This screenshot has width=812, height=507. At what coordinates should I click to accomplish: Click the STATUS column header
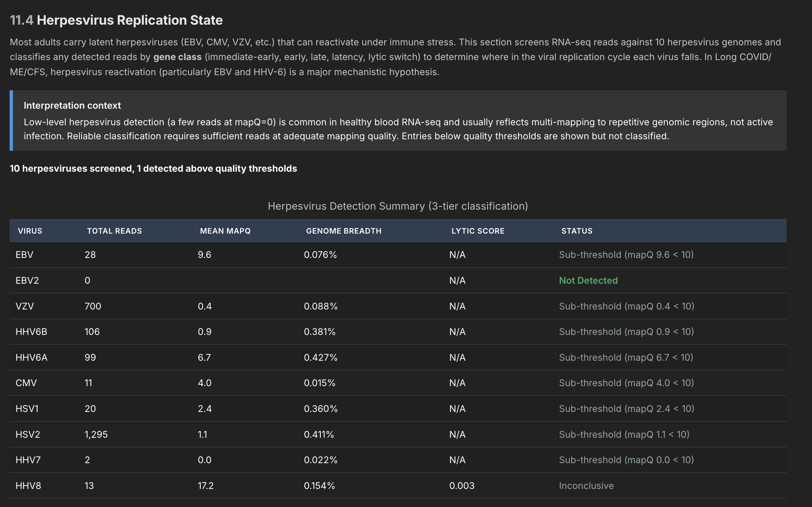click(577, 231)
